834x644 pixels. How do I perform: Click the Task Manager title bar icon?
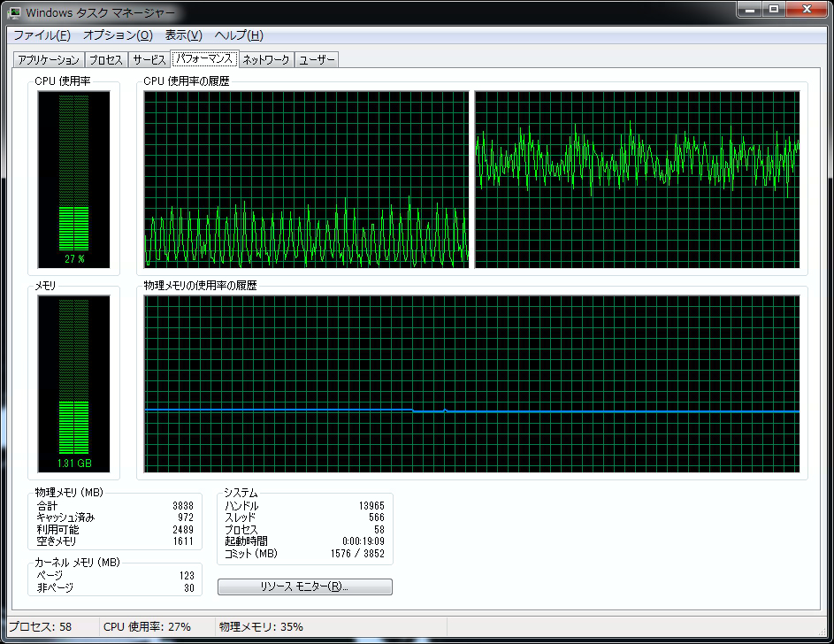(14, 12)
